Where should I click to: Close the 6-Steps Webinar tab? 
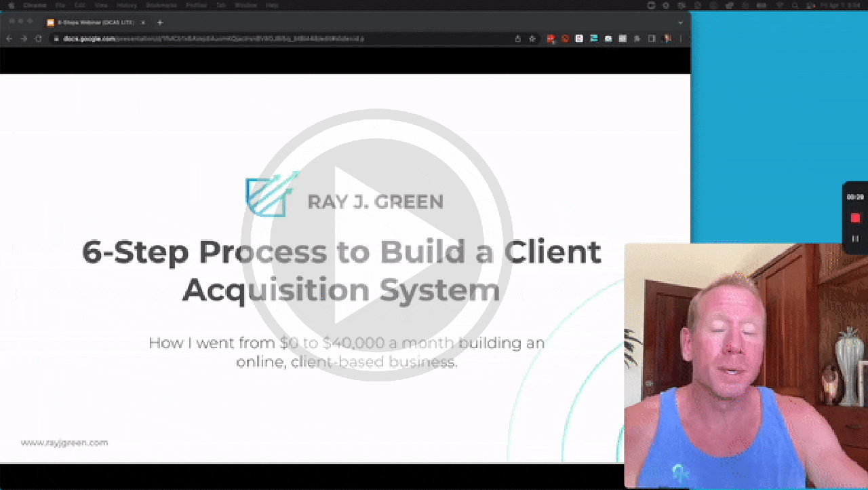coord(142,22)
